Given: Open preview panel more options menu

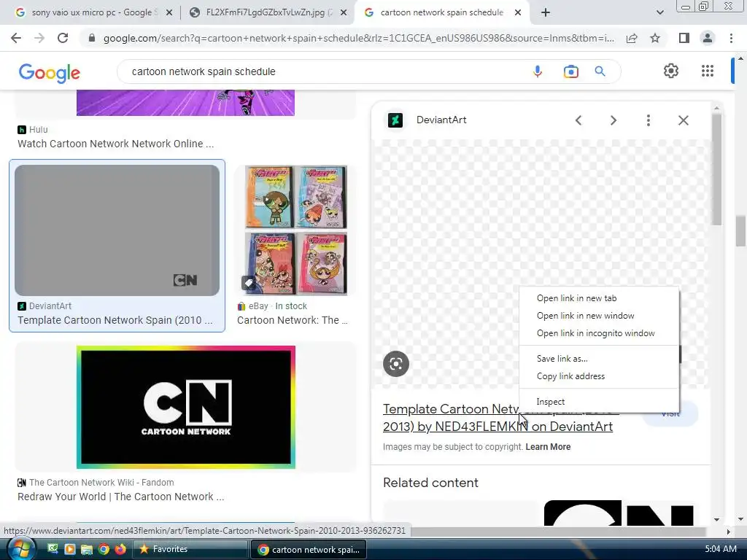Looking at the screenshot, I should pyautogui.click(x=648, y=120).
